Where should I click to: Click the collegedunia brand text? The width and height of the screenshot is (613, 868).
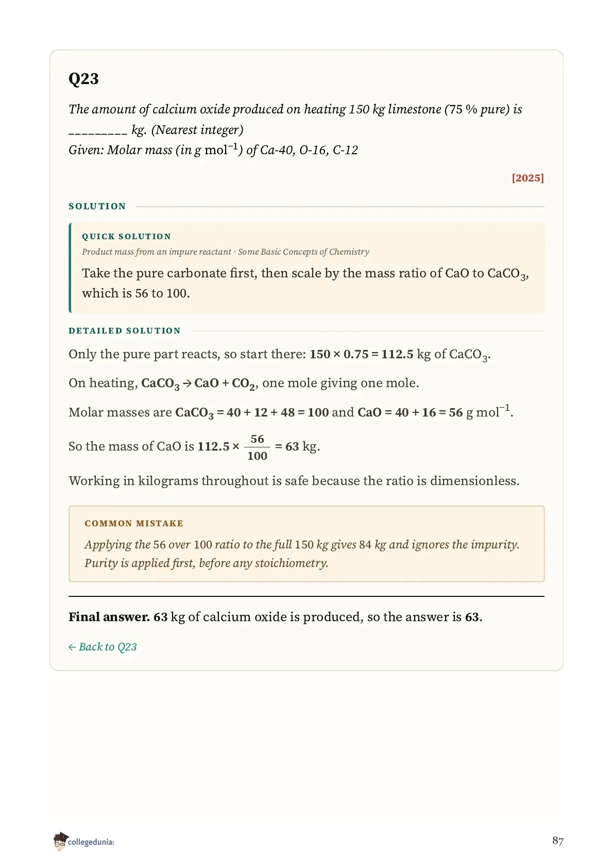(x=91, y=842)
